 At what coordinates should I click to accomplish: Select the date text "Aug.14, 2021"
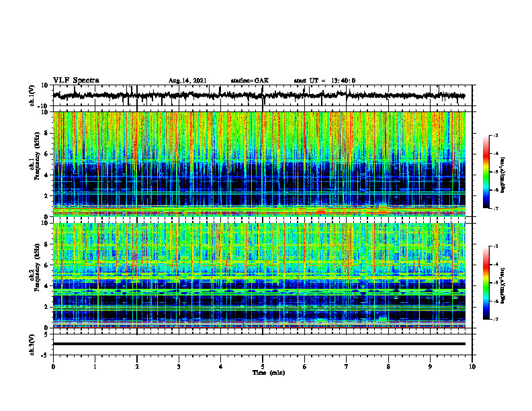(x=187, y=81)
